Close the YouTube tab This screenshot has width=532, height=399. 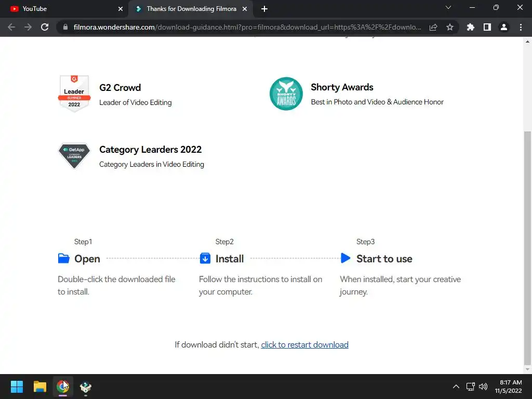(x=121, y=9)
